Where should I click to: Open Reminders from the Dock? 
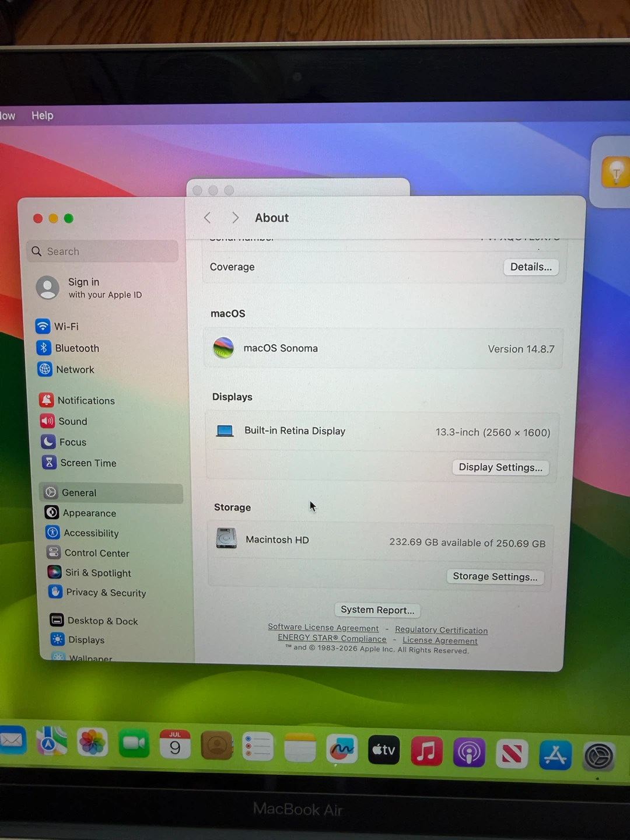[x=258, y=747]
